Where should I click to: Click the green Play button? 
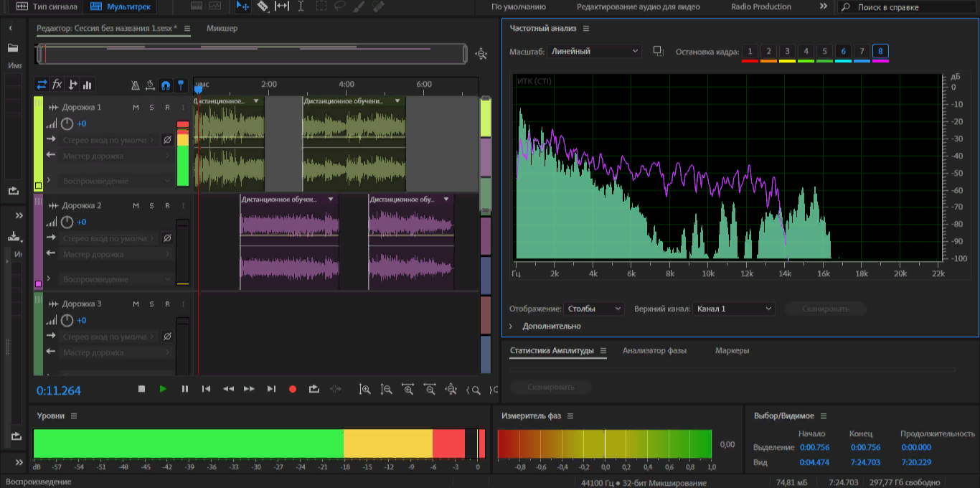click(x=163, y=389)
